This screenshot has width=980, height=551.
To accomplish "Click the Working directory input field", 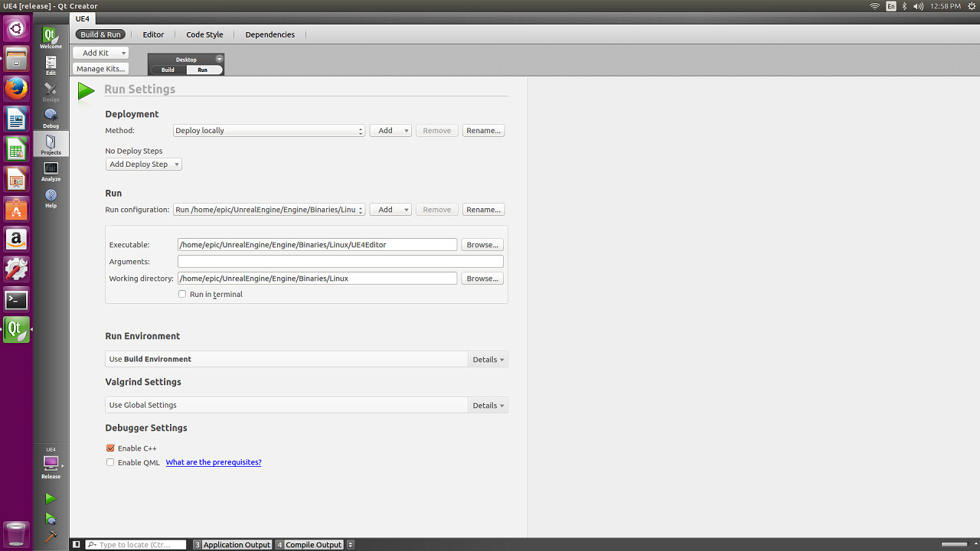I will [x=317, y=279].
